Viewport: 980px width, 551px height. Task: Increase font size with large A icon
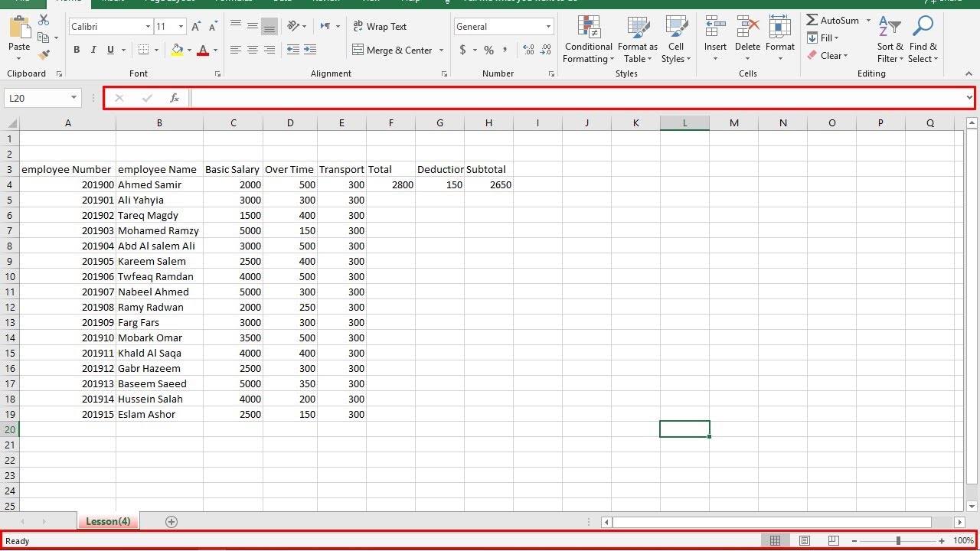pos(196,27)
